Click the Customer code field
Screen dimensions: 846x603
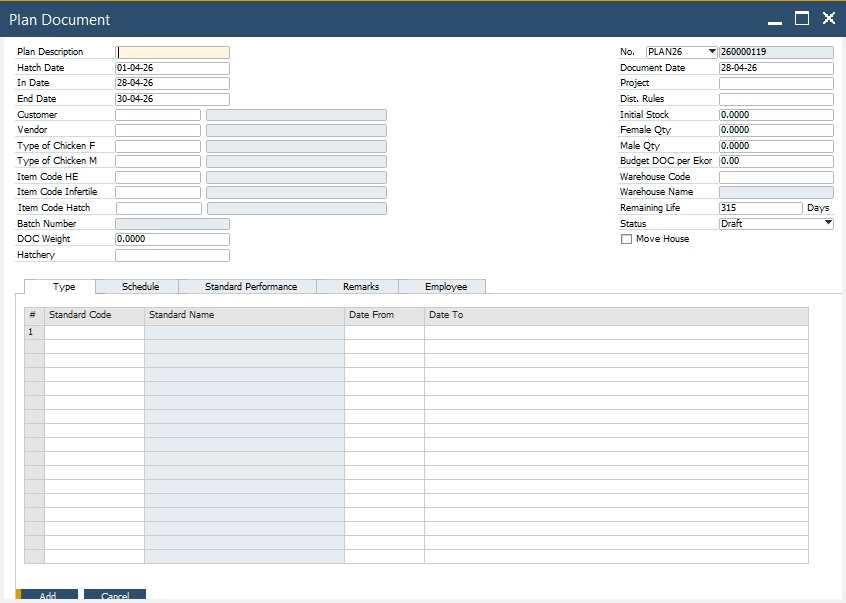[x=157, y=114]
